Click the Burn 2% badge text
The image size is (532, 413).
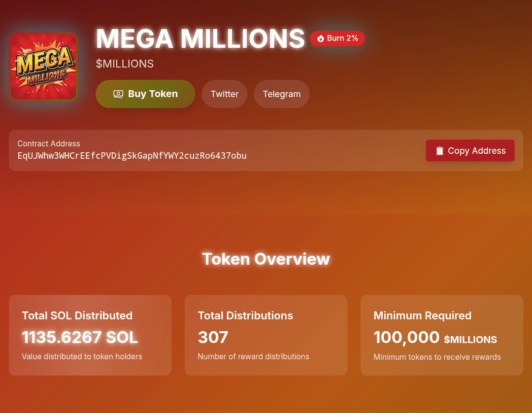342,38
